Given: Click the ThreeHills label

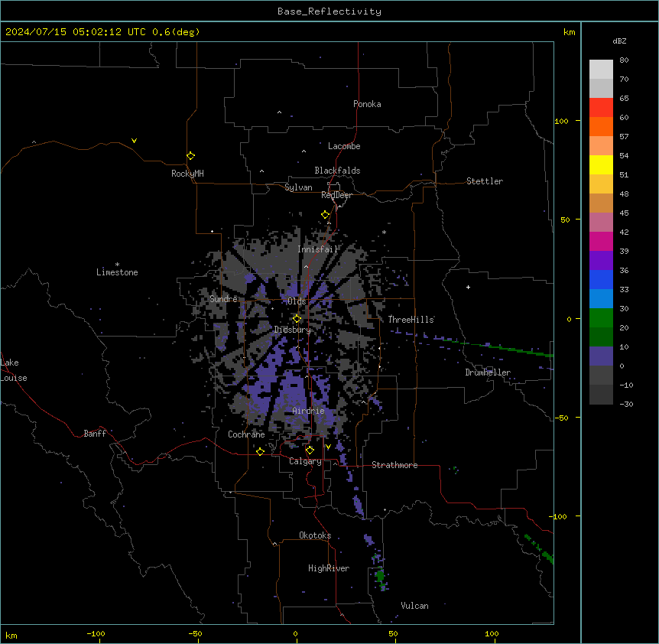Looking at the screenshot, I should click(x=411, y=320).
